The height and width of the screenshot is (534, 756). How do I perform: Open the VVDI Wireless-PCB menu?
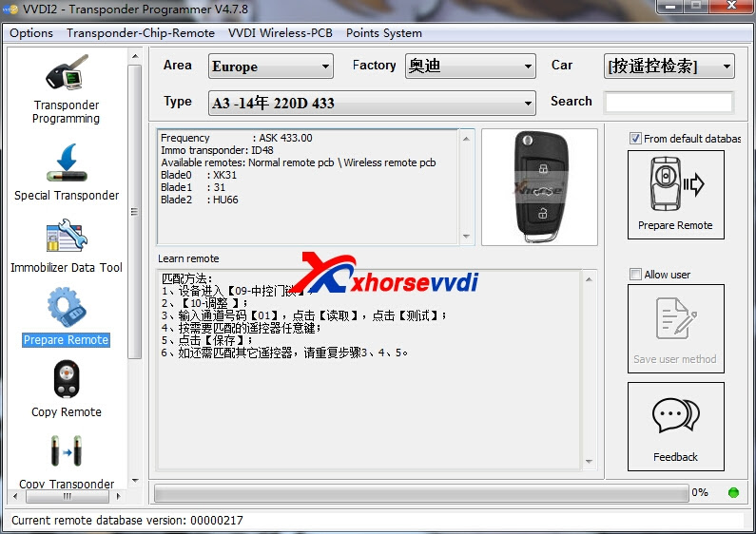[281, 32]
